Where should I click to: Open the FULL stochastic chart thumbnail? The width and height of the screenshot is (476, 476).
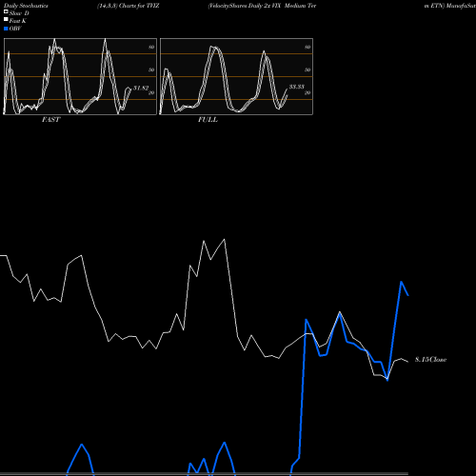click(x=236, y=76)
